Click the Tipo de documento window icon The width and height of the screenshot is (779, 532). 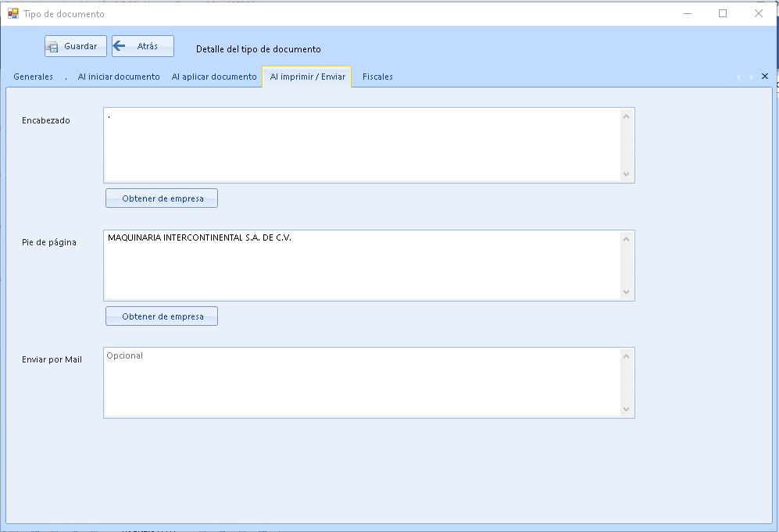[13, 13]
